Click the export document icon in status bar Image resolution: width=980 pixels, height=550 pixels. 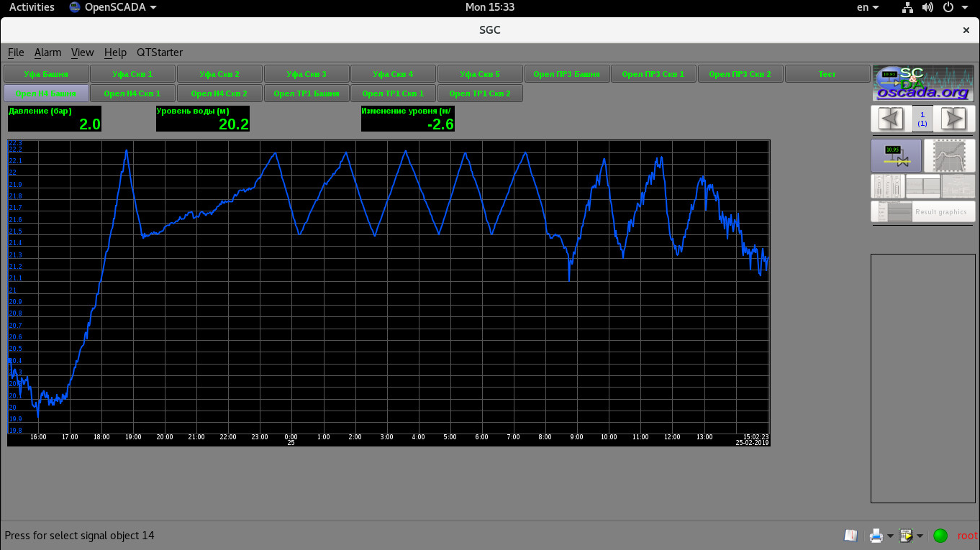click(x=906, y=536)
